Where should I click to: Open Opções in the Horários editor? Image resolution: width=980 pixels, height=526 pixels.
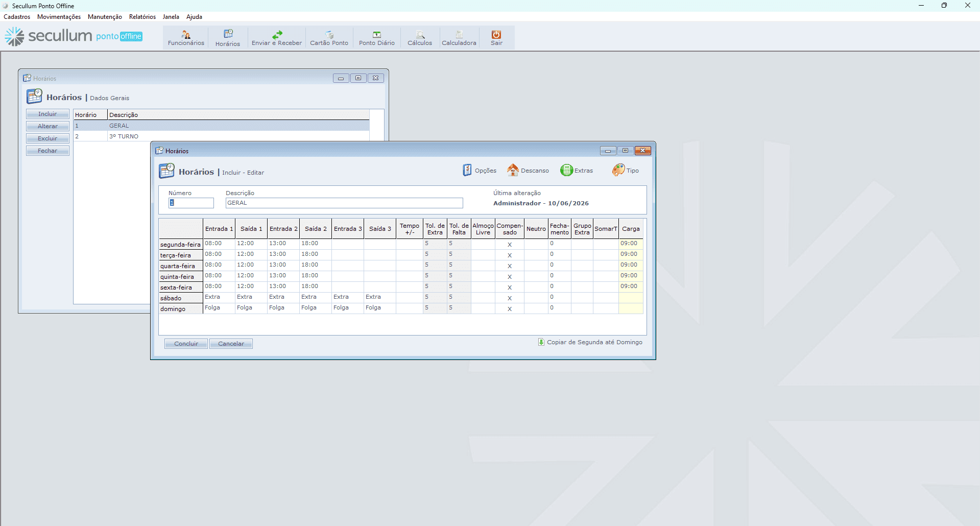pyautogui.click(x=480, y=171)
